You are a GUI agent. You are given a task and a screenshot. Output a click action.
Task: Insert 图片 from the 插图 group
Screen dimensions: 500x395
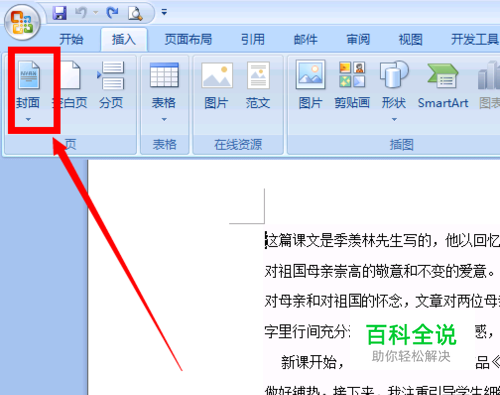click(x=310, y=85)
